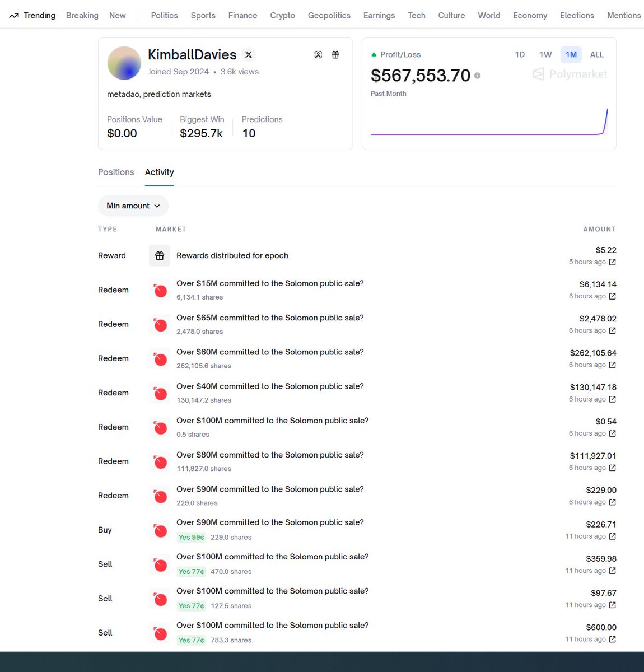
Task: Click the Trending arrow icon
Action: [x=14, y=16]
